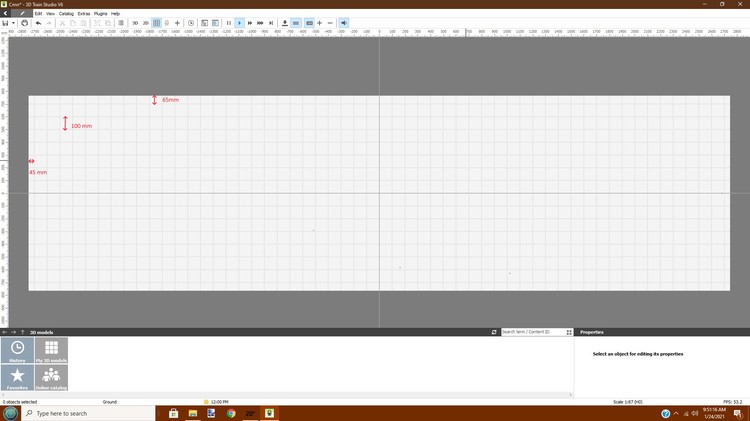This screenshot has width=750, height=421.
Task: Open the Online catalog tile
Action: pos(51,377)
